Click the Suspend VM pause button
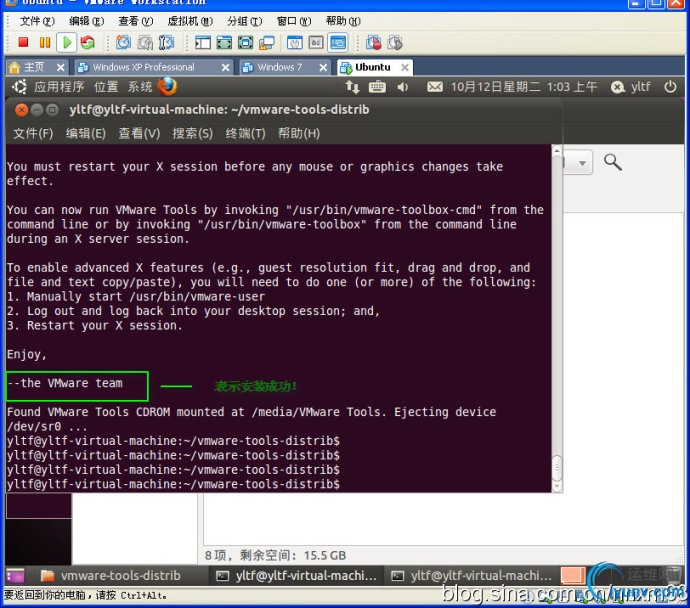This screenshot has height=608, width=690. click(44, 42)
